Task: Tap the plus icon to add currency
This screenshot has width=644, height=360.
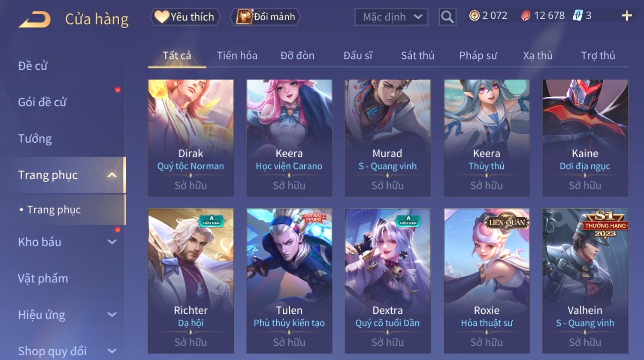Action: point(626,16)
